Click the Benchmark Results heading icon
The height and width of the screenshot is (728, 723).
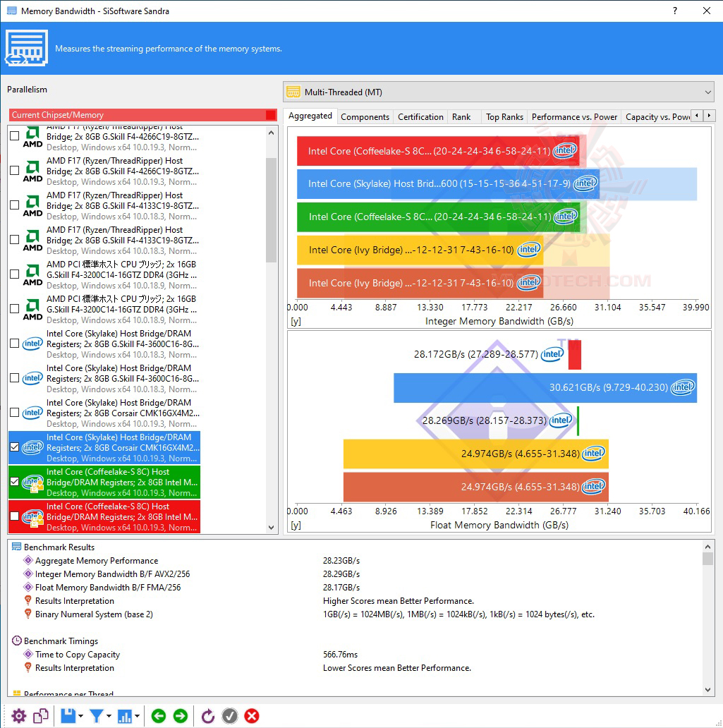point(17,547)
